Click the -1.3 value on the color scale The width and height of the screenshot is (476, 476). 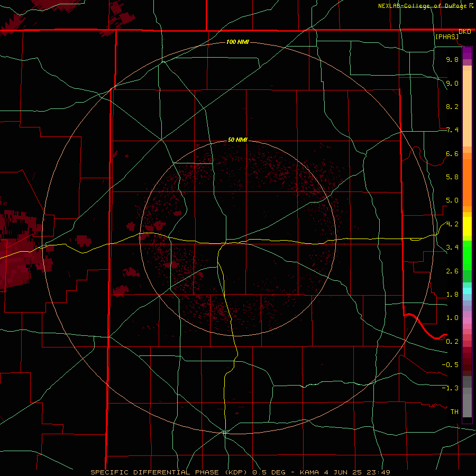click(x=450, y=388)
